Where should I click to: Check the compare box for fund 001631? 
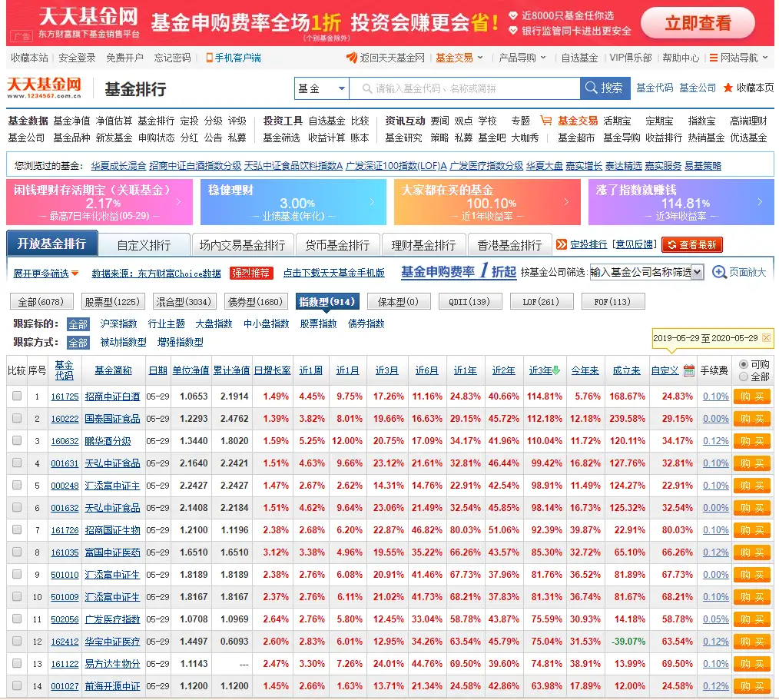[17, 463]
